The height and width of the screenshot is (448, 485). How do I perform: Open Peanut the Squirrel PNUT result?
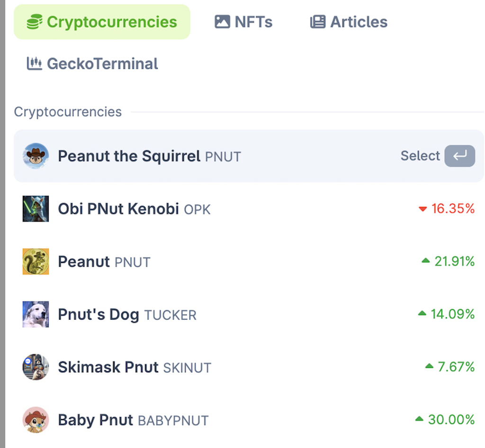tap(249, 156)
